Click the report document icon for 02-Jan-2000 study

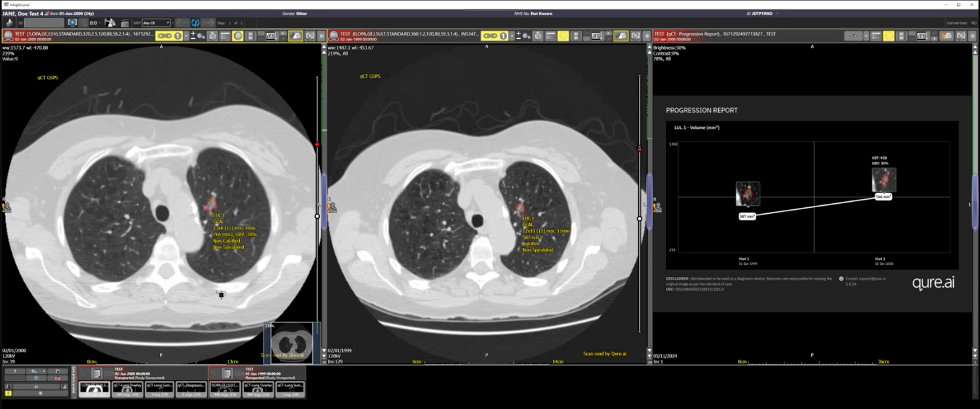coord(96,373)
